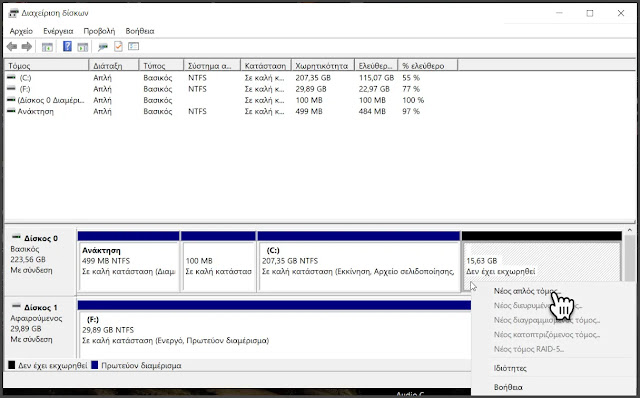Open the Αρχείο menu
The image size is (640, 398).
click(x=21, y=31)
